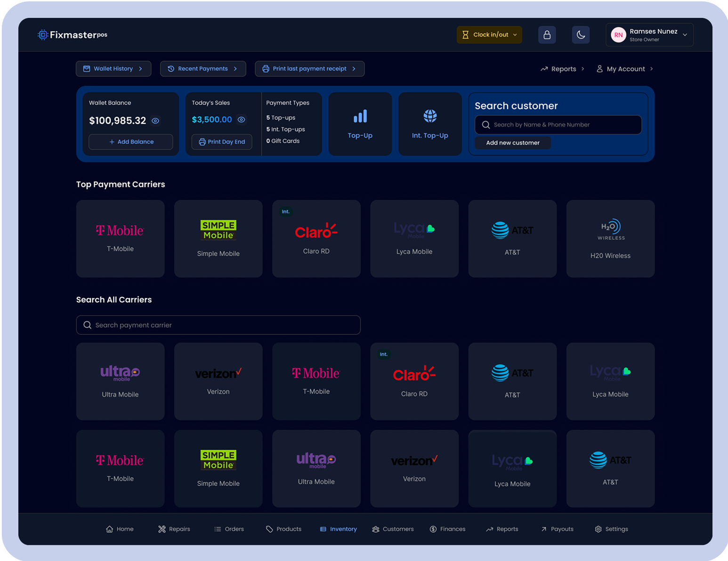
Task: Go to Home in the bottom navigation
Action: [x=120, y=529]
